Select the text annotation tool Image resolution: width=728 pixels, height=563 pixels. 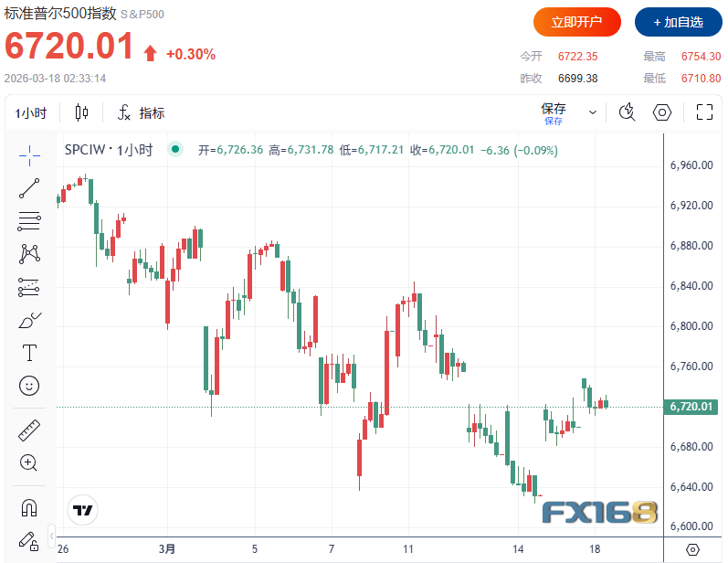tap(29, 353)
